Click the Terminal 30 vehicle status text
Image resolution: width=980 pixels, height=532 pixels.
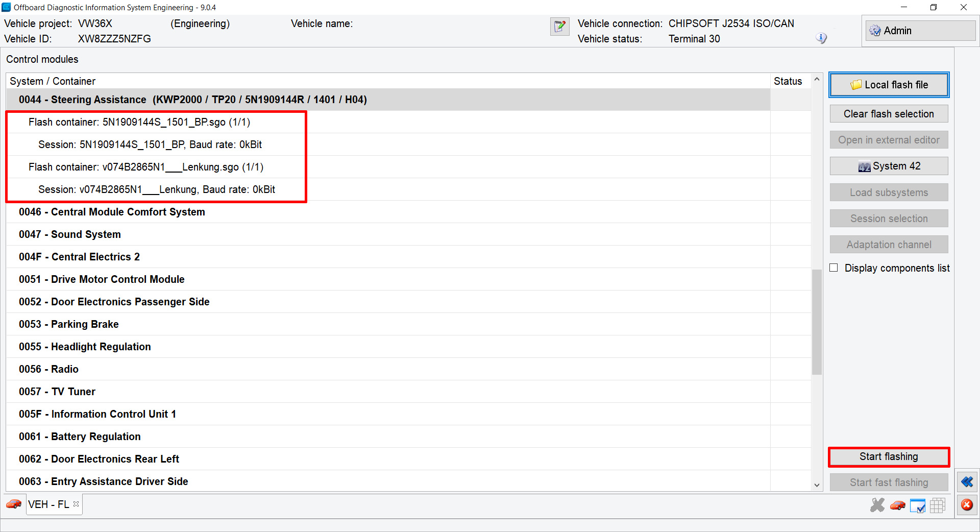pos(694,39)
